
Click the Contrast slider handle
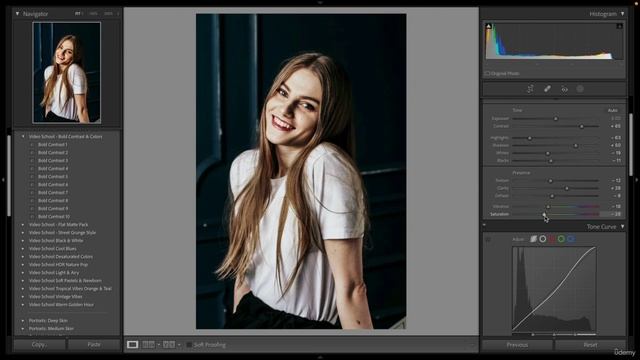point(582,127)
